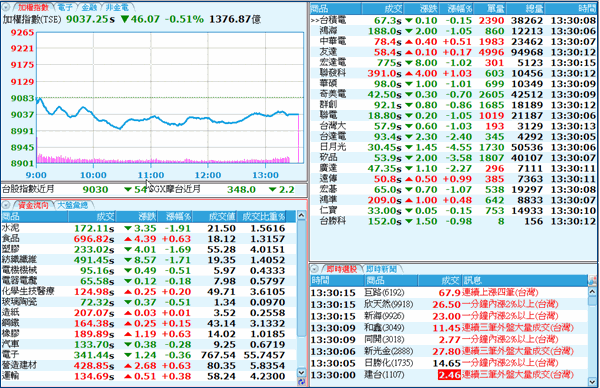Select the 台勝科 stock row
Image resolution: width=600 pixels, height=388 pixels.
pyautogui.click(x=453, y=221)
